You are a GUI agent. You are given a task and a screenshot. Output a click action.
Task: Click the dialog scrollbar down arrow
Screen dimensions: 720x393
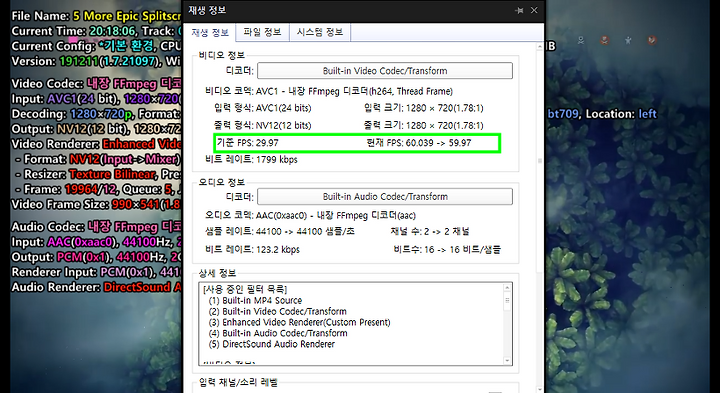coord(540,388)
